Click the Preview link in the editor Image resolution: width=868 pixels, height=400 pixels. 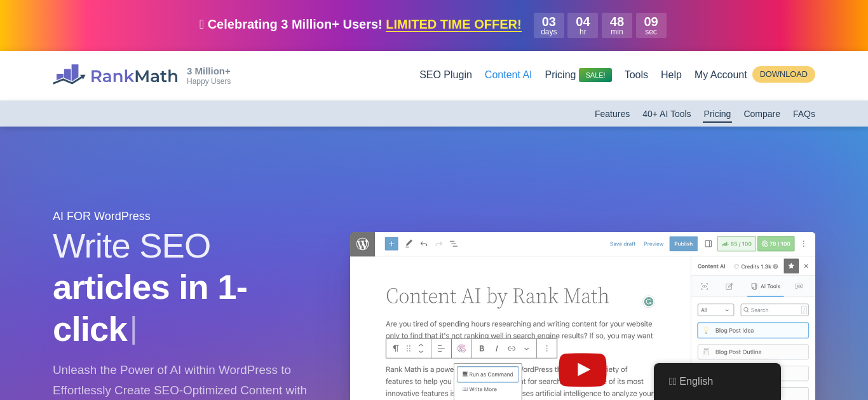pos(654,244)
